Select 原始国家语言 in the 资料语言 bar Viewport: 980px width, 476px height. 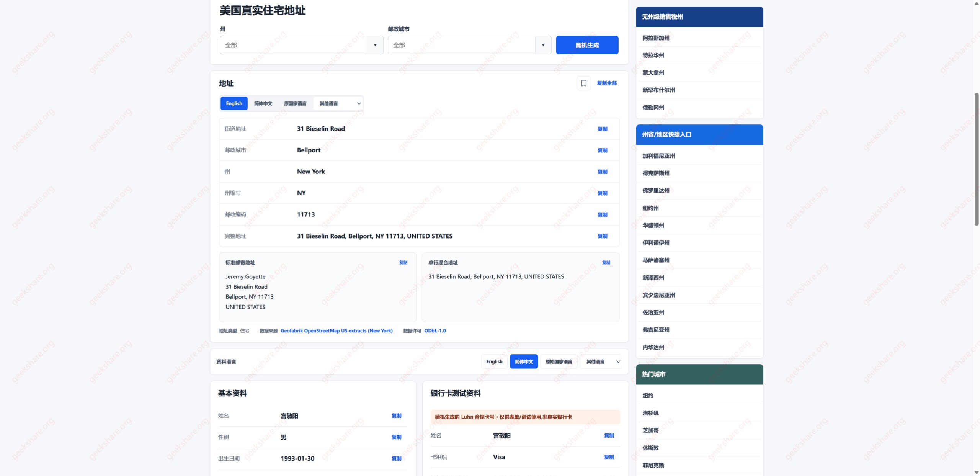point(559,361)
